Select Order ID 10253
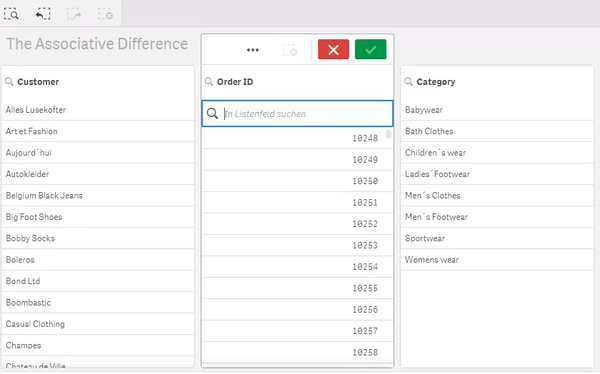Viewport: 600px width, 374px height. [x=297, y=245]
